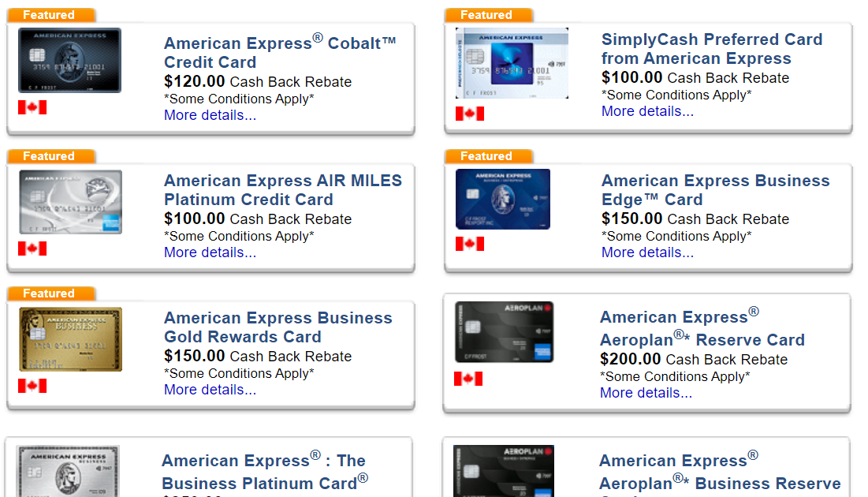
Task: Click $150.00 rebate text on Business Gold Rewards
Action: coord(258,357)
